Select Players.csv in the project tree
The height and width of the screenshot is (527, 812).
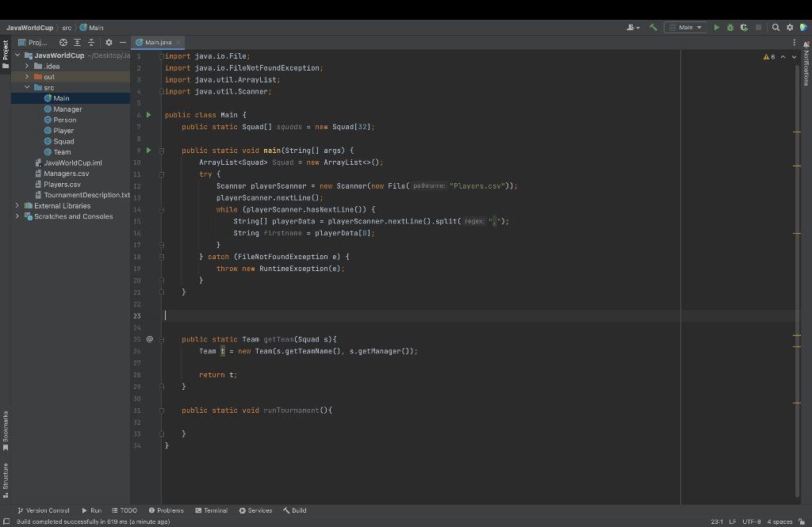pos(59,184)
